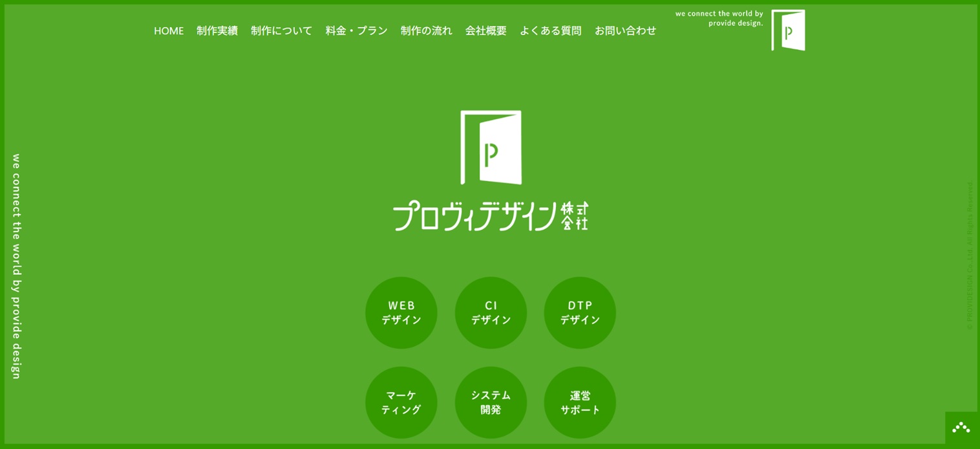Open the 会社概要 menu item
This screenshot has height=449, width=980.
486,30
